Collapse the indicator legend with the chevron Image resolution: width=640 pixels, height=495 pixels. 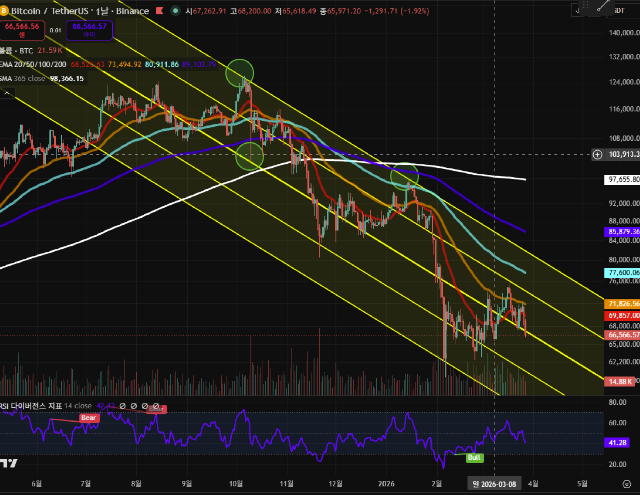point(7,93)
